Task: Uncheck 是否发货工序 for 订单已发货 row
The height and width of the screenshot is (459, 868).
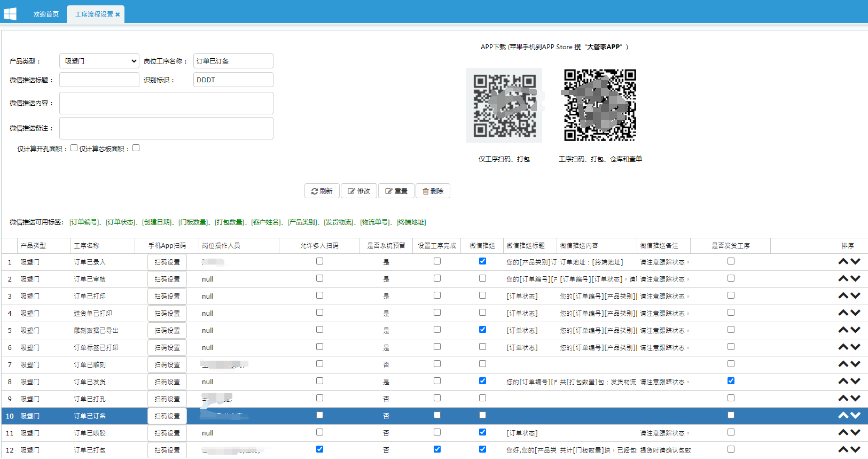Action: pos(731,381)
